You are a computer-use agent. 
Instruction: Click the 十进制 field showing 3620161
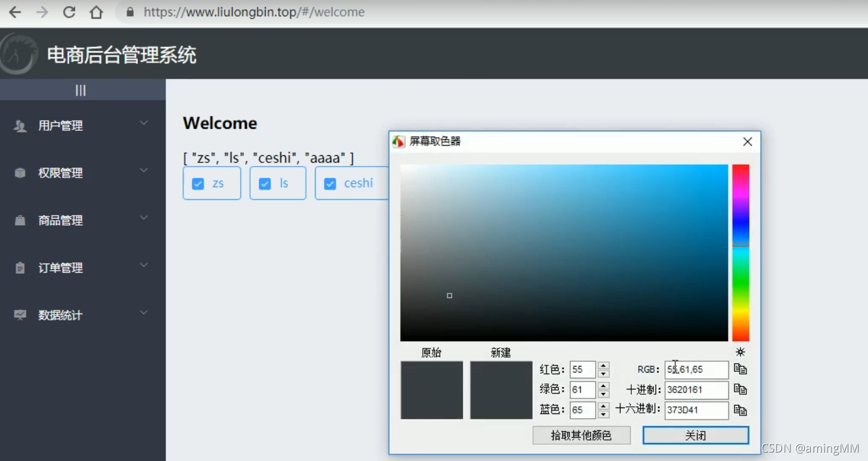coord(696,390)
